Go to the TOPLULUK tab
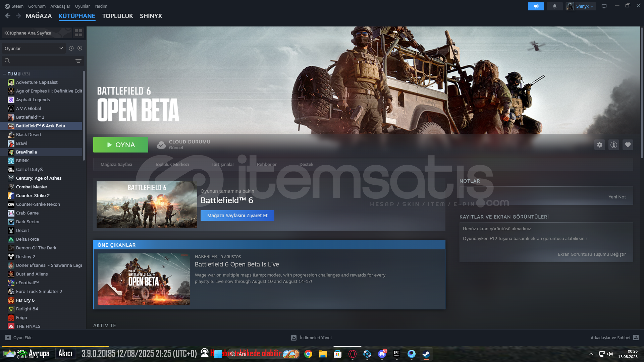The height and width of the screenshot is (362, 644). 117,16
